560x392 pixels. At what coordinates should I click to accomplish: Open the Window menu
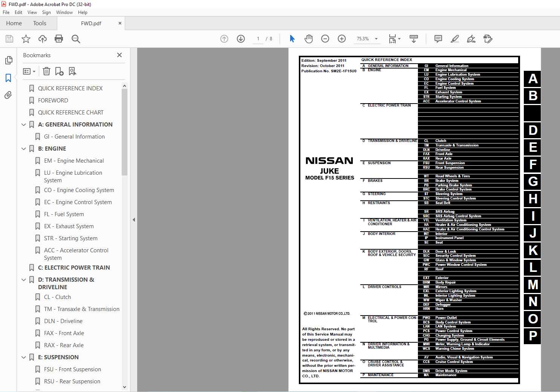pos(64,12)
